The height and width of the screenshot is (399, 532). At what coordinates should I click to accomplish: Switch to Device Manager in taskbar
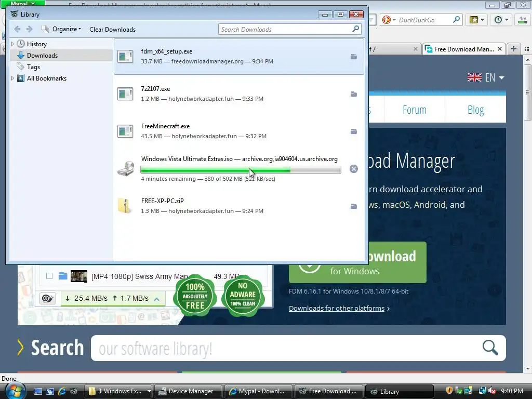pyautogui.click(x=188, y=391)
